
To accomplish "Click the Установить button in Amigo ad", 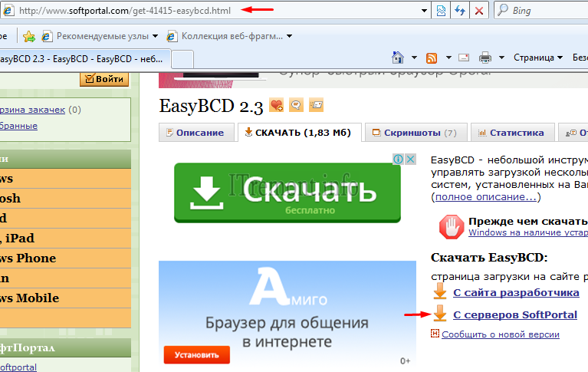I will pyautogui.click(x=197, y=355).
